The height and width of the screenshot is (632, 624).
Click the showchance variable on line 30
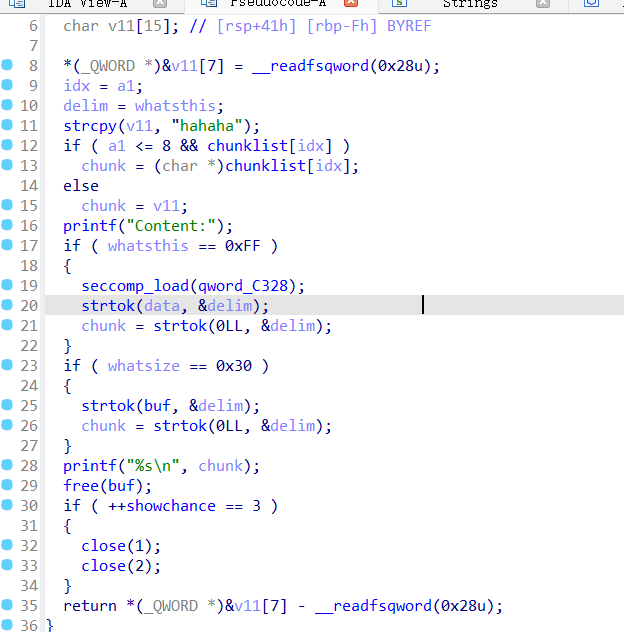click(170, 506)
